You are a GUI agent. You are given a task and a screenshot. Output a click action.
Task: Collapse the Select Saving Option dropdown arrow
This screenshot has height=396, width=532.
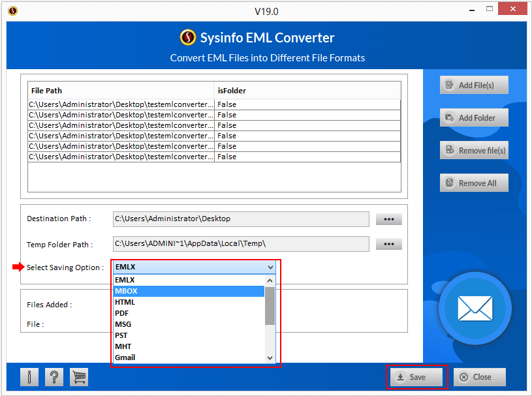270,267
